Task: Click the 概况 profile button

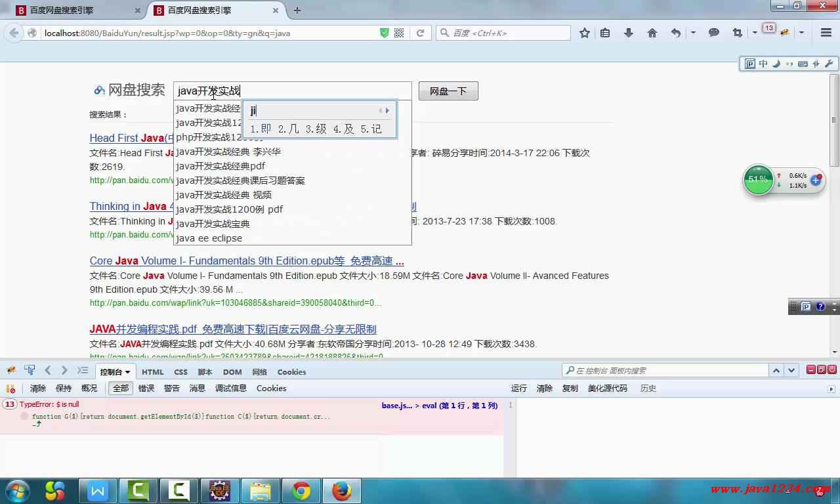Action: click(89, 388)
